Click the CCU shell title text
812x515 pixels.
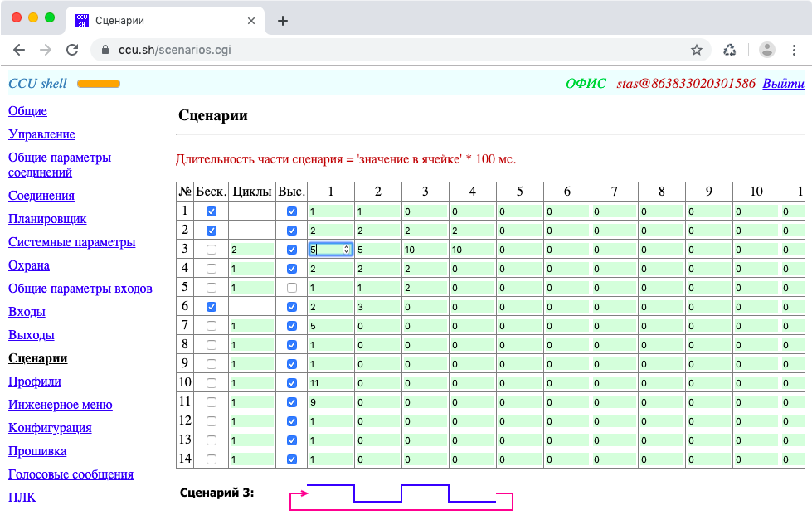pyautogui.click(x=38, y=83)
